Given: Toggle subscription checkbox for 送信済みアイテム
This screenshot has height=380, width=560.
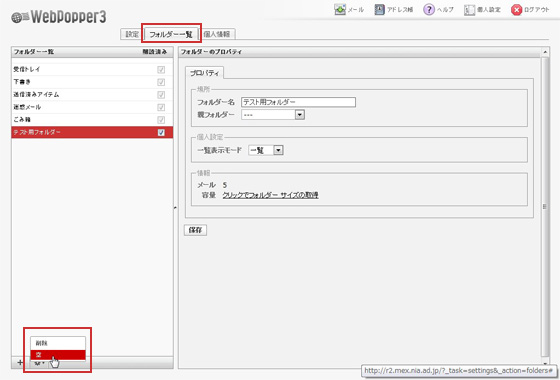Looking at the screenshot, I should [161, 95].
